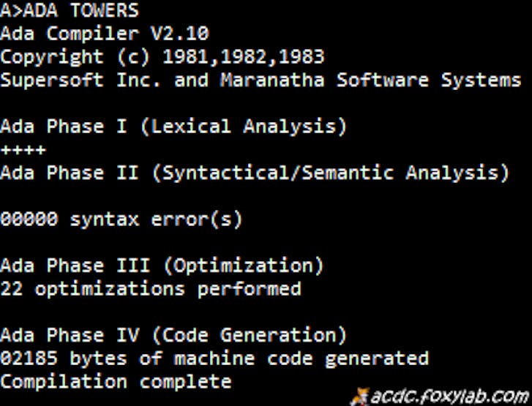
Task: Select the 'Maranatha Software Systems' text
Action: tap(370, 80)
